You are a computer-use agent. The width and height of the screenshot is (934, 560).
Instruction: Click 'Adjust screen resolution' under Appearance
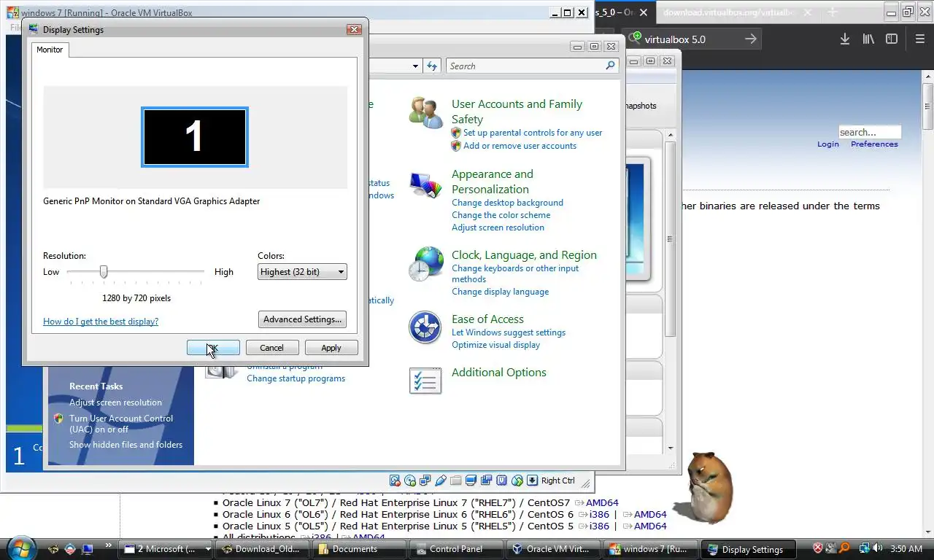(x=498, y=227)
